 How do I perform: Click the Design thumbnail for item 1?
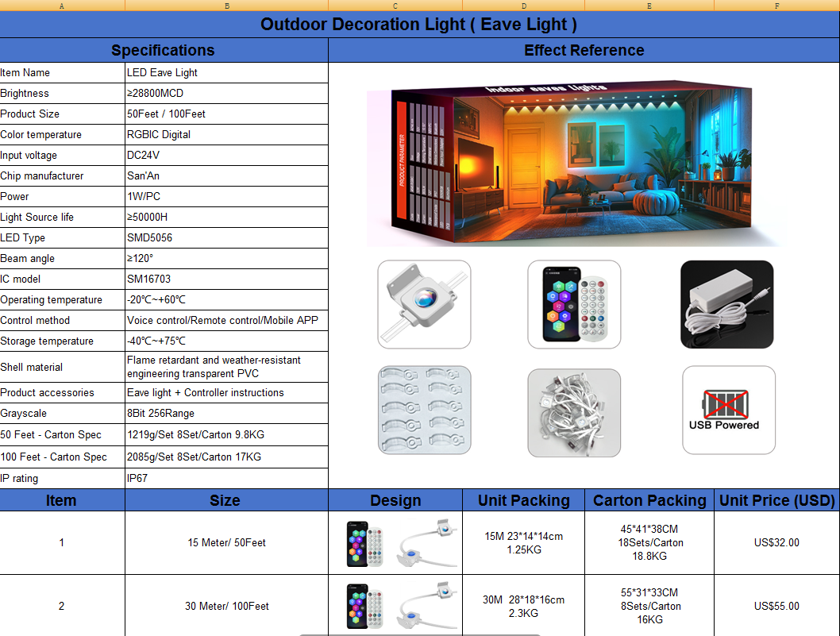coord(395,542)
